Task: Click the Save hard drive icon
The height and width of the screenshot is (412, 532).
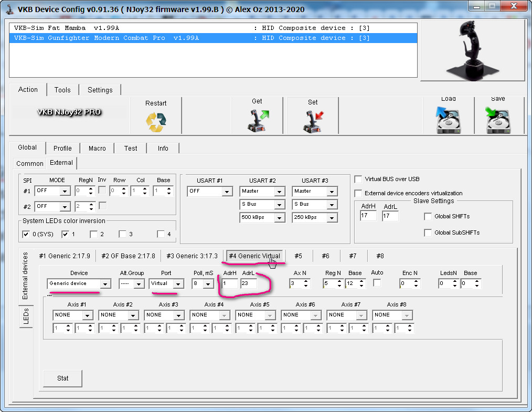Action: pos(498,121)
